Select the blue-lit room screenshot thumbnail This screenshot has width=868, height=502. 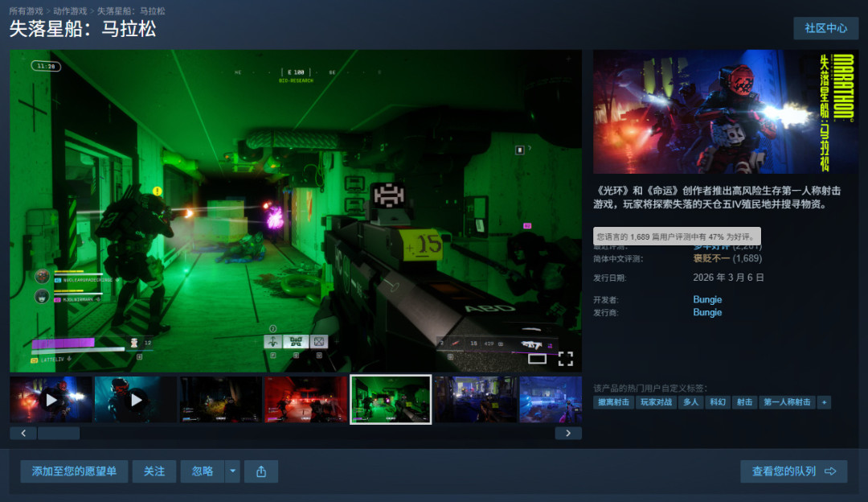476,400
